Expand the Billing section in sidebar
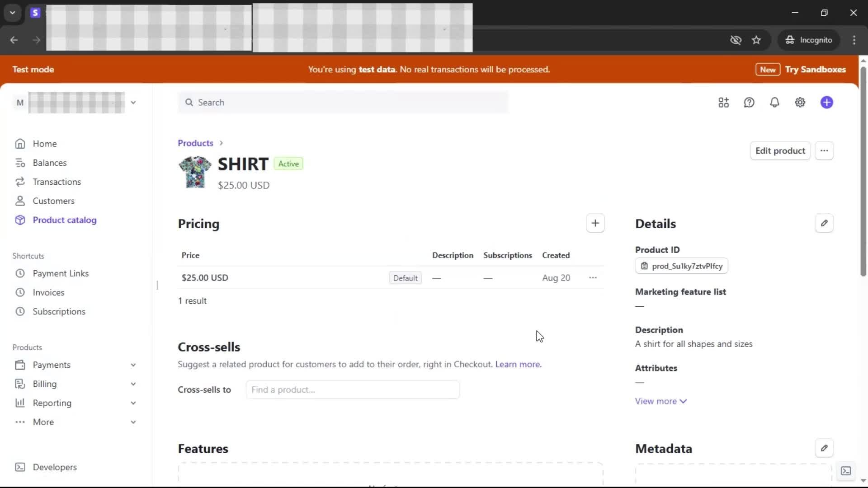The width and height of the screenshot is (868, 488). click(x=133, y=384)
